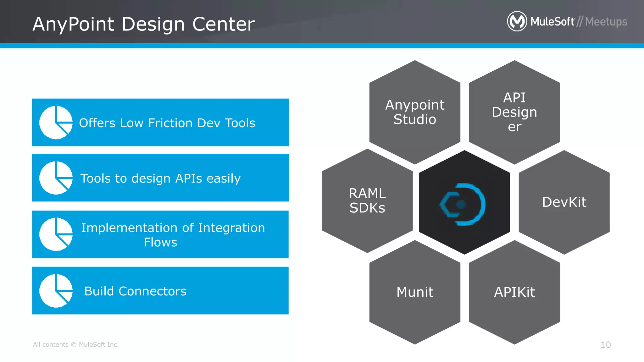Select the APIKit hexagon
The height and width of the screenshot is (362, 644).
[514, 292]
